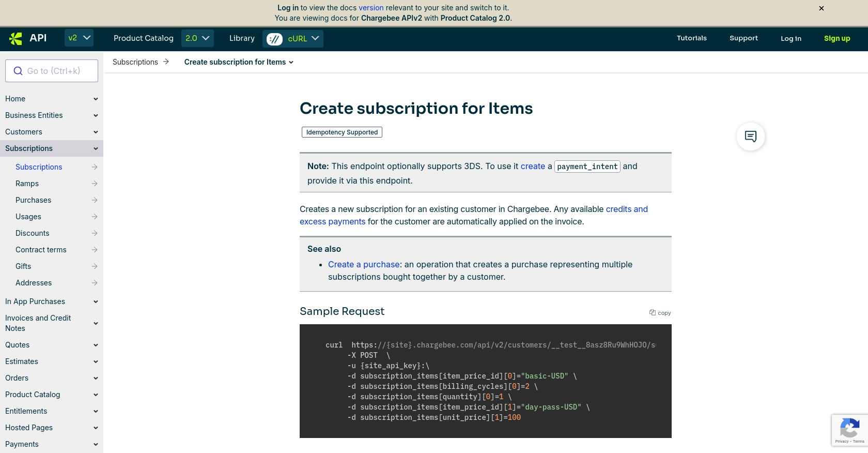Open the Create a purchase link

(x=364, y=264)
